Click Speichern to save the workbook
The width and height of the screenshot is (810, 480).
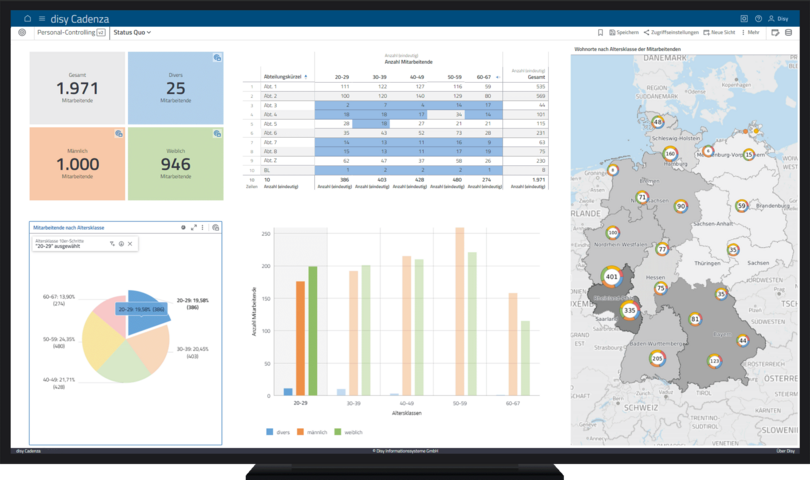(624, 33)
